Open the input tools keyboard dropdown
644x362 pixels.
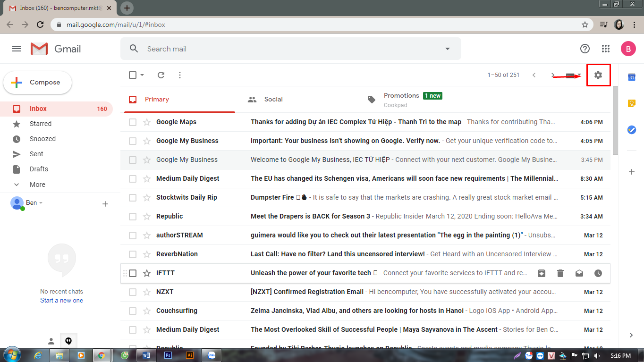[x=573, y=75]
